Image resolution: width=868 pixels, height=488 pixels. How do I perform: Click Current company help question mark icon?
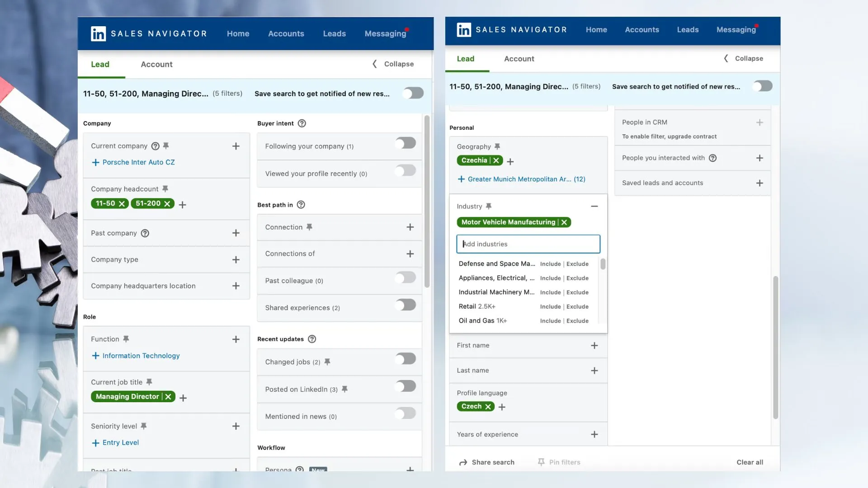(155, 146)
